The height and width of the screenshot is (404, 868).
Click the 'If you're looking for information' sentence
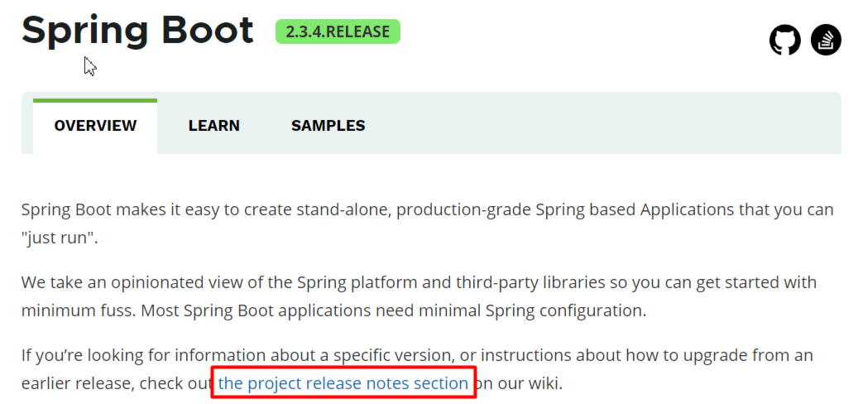tap(165, 355)
